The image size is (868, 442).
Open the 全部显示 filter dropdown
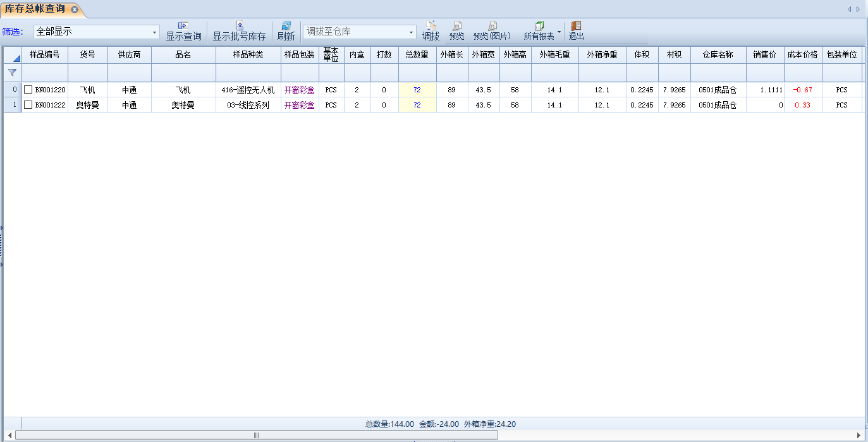pyautogui.click(x=155, y=32)
